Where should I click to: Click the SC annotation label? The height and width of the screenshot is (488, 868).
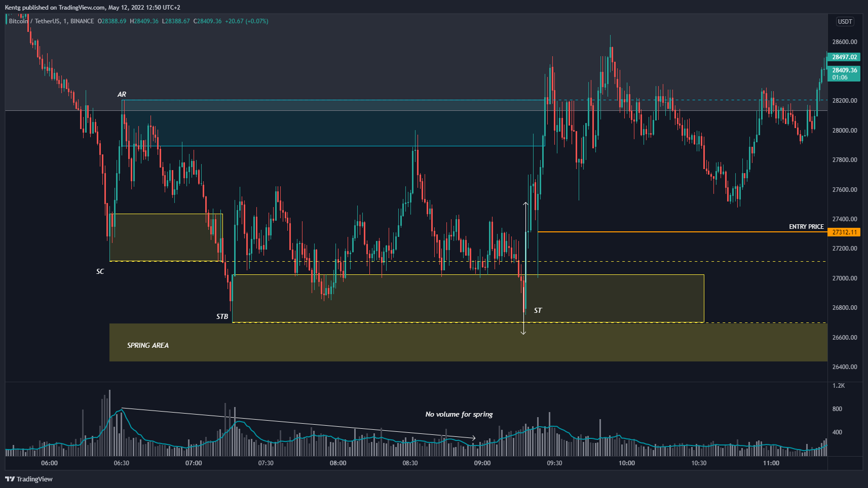[x=100, y=272]
